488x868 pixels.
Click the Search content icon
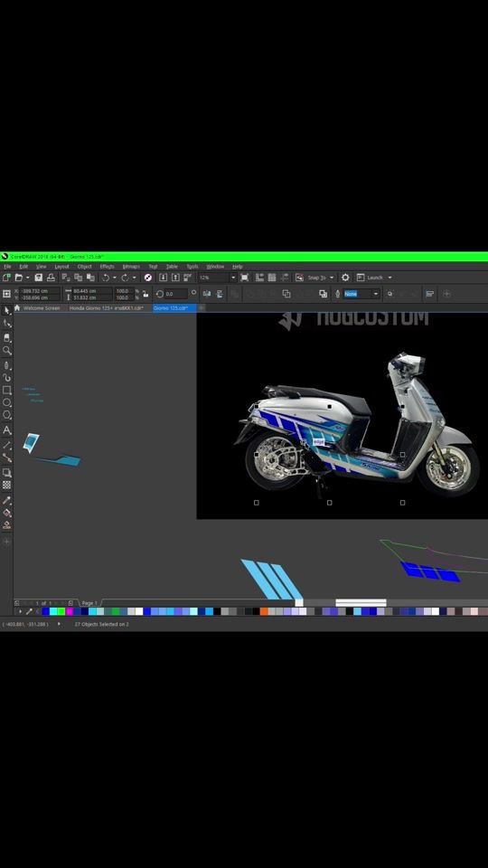[147, 278]
